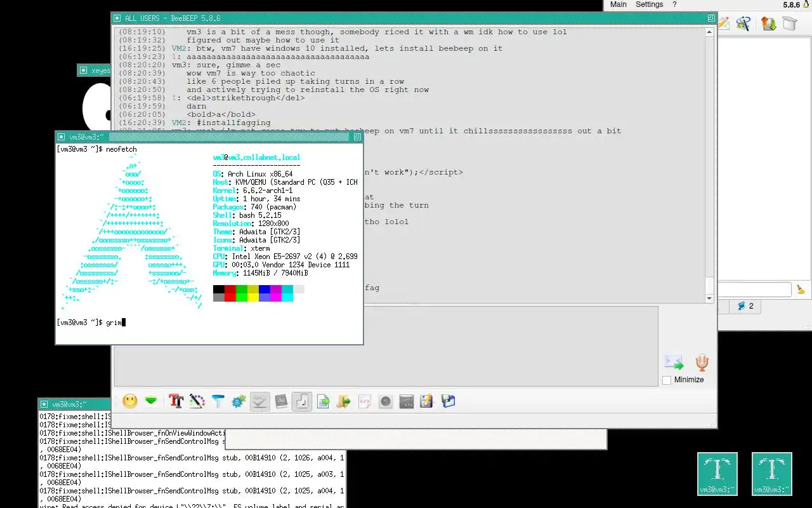This screenshot has height=508, width=812.
Task: Click the 'Uptime: 1 hour, 34 mins' line
Action: pos(257,199)
